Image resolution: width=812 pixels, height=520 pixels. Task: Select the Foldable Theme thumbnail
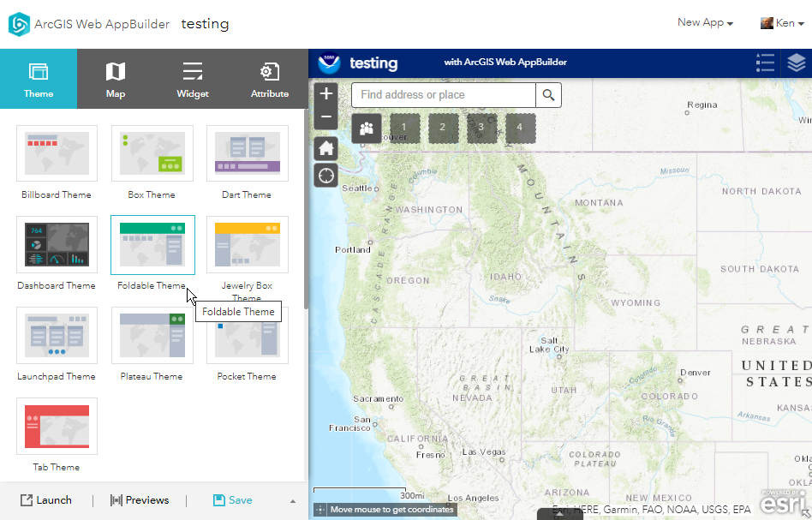pos(152,244)
